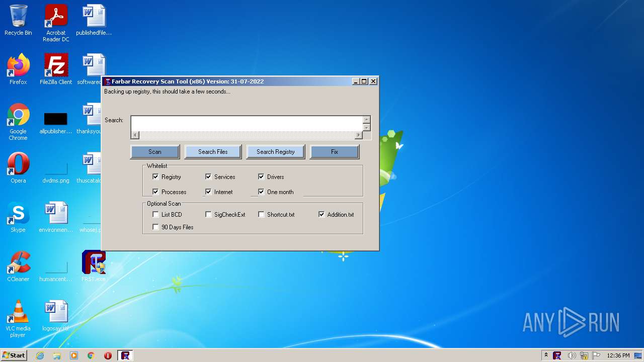This screenshot has height=362, width=644.
Task: Open Skype desktop shortcut
Action: coord(18,217)
